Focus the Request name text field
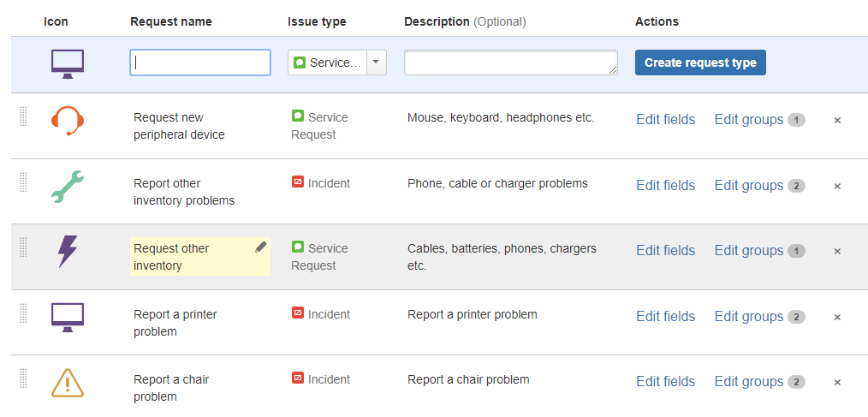868x417 pixels. tap(200, 63)
